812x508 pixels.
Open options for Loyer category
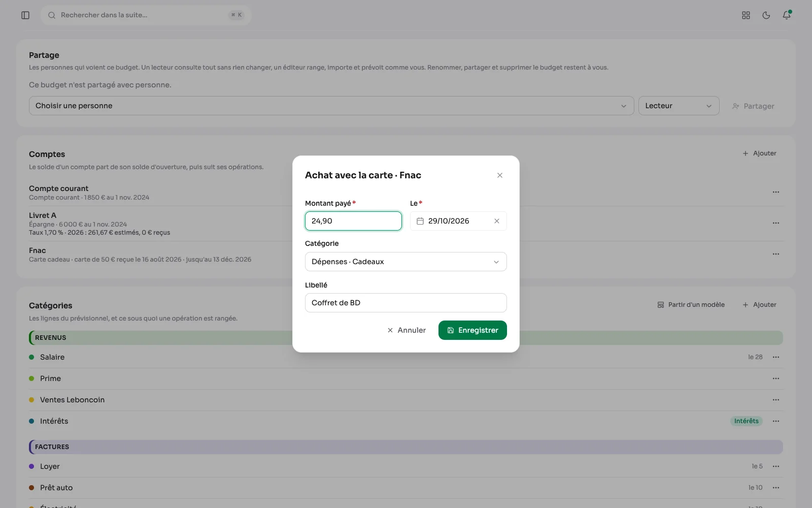click(x=776, y=466)
